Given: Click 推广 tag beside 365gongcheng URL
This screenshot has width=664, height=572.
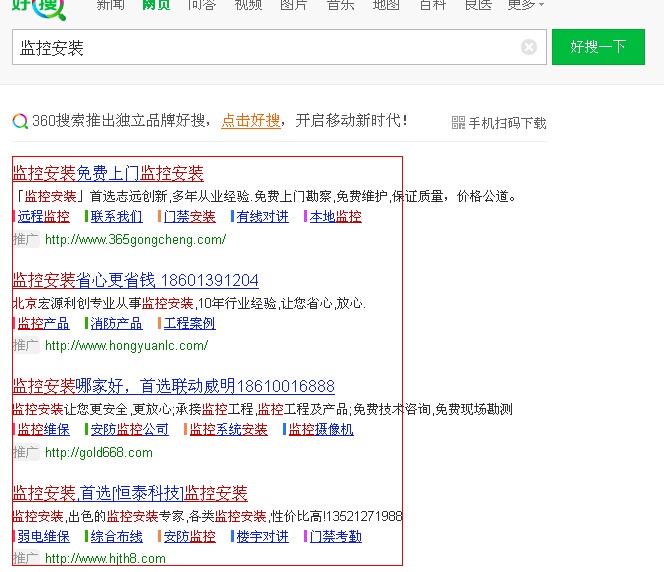Looking at the screenshot, I should (26, 240).
